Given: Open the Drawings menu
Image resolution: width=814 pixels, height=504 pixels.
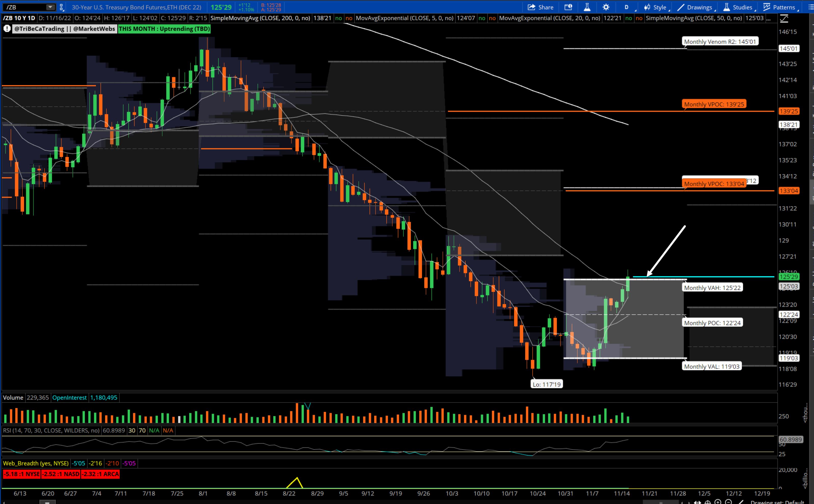Looking at the screenshot, I should pos(696,7).
